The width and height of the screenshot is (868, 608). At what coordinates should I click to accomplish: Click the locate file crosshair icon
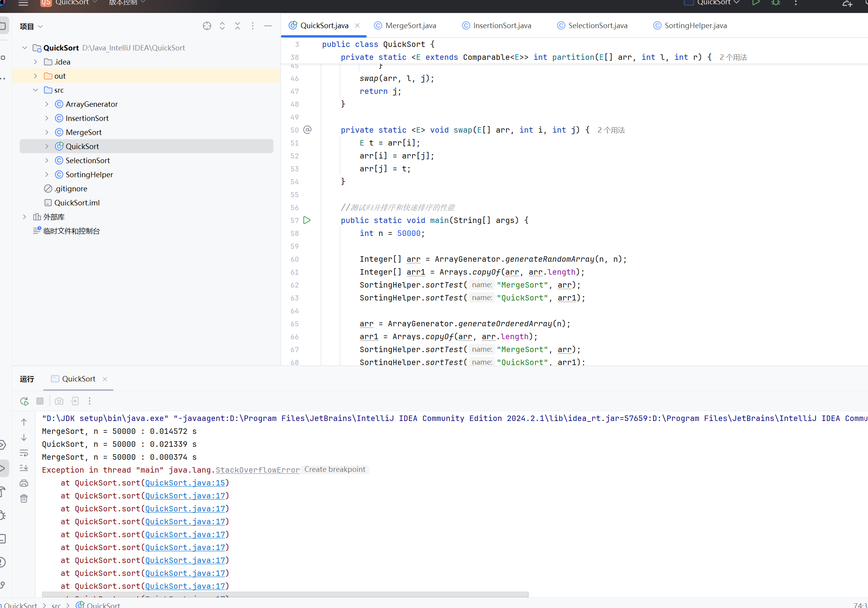(x=207, y=26)
